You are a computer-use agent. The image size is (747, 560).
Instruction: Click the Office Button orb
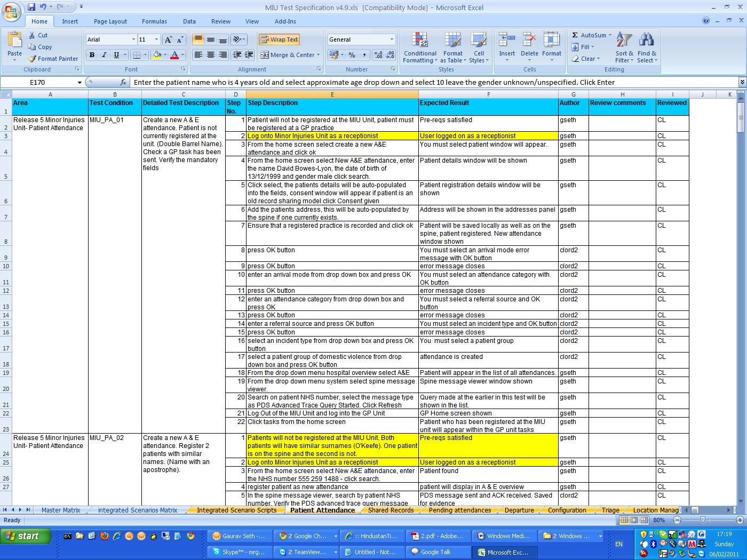[12, 12]
